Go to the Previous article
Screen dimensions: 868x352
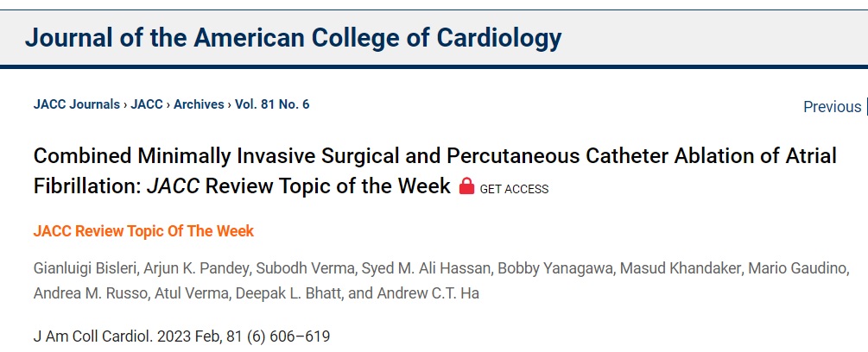[832, 107]
